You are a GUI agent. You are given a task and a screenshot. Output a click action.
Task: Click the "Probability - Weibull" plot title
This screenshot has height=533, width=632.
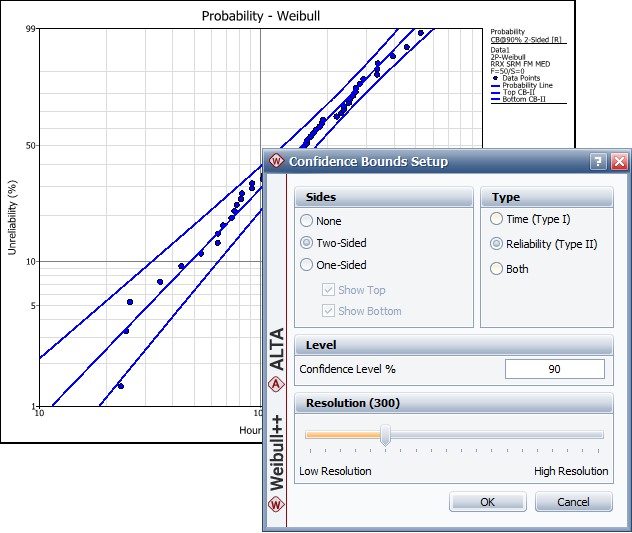(261, 15)
